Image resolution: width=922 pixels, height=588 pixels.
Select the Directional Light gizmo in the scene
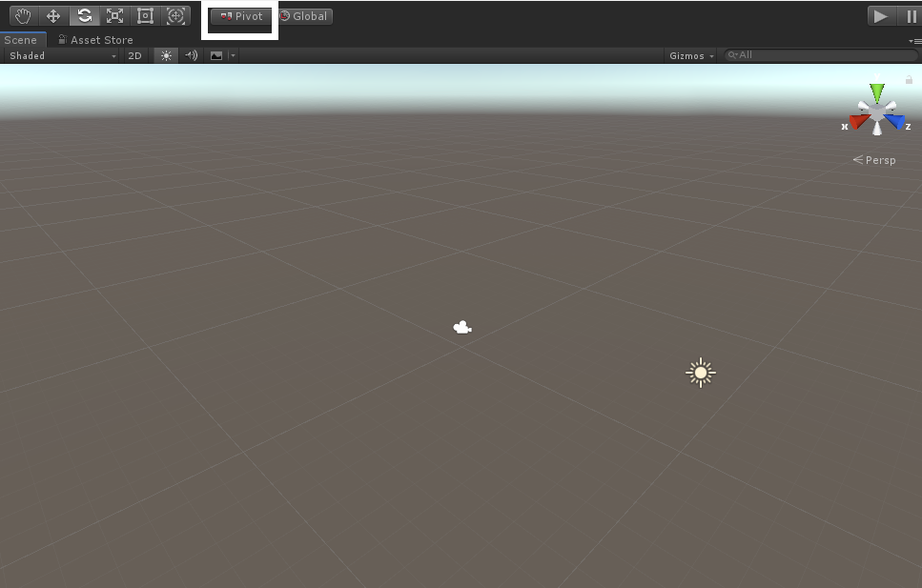coord(700,372)
